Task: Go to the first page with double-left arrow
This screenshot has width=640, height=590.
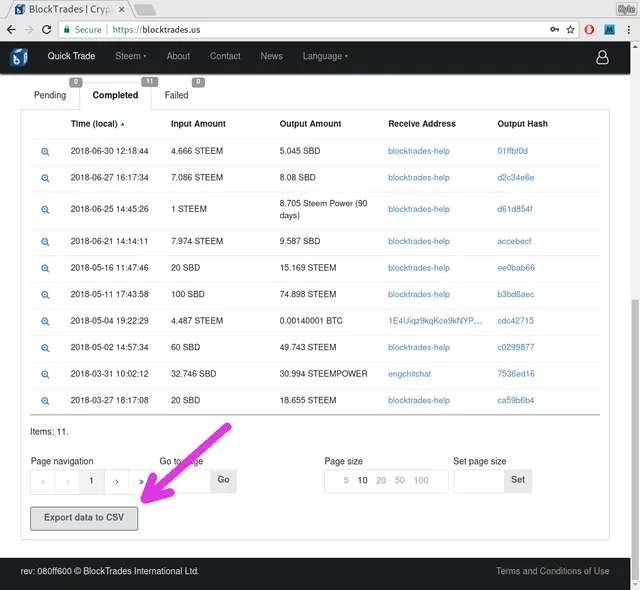Action: [43, 482]
